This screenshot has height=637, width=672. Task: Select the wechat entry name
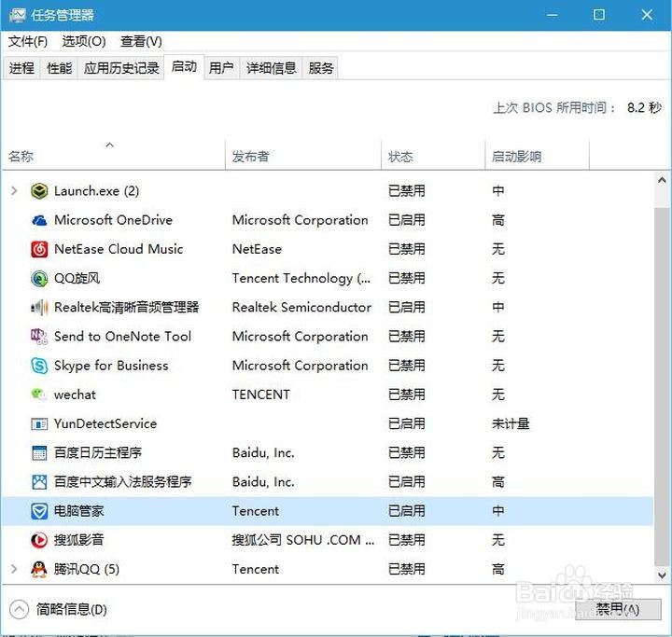tap(75, 395)
